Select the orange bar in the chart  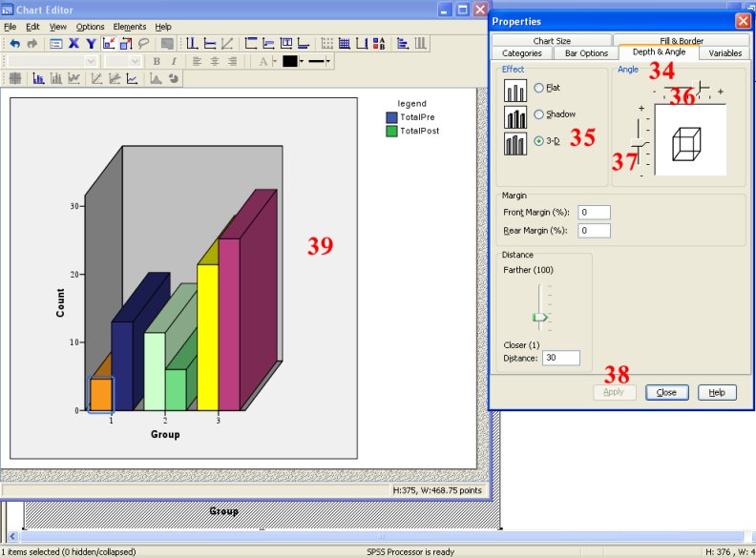pyautogui.click(x=101, y=394)
